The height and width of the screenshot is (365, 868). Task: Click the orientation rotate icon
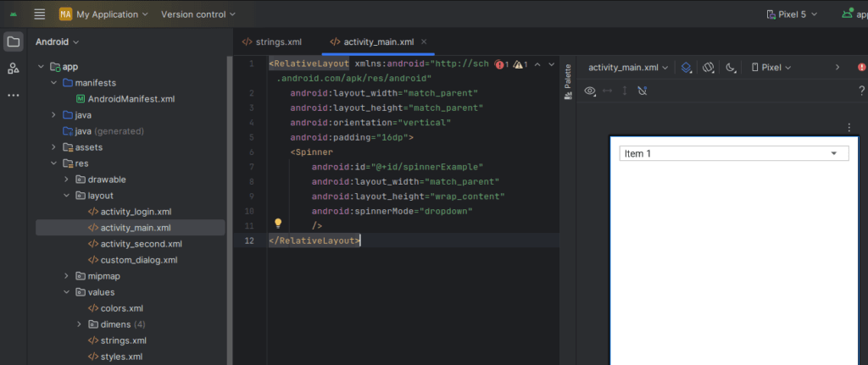709,68
